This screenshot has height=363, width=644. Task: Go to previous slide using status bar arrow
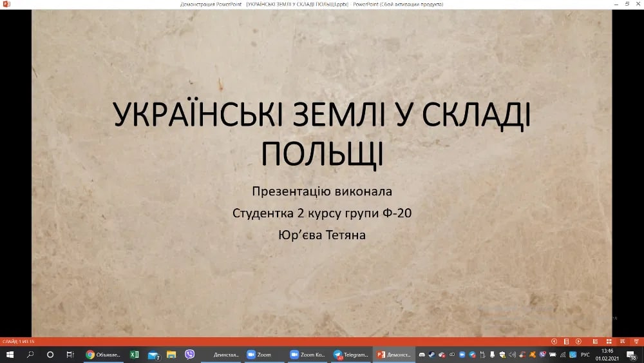[554, 341]
